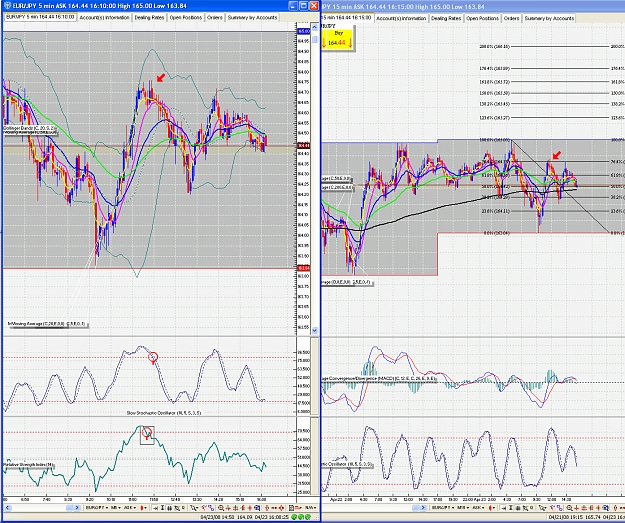This screenshot has width=625, height=523.
Task: Click first green connection status icon in 5 min window
Action: (x=293, y=517)
